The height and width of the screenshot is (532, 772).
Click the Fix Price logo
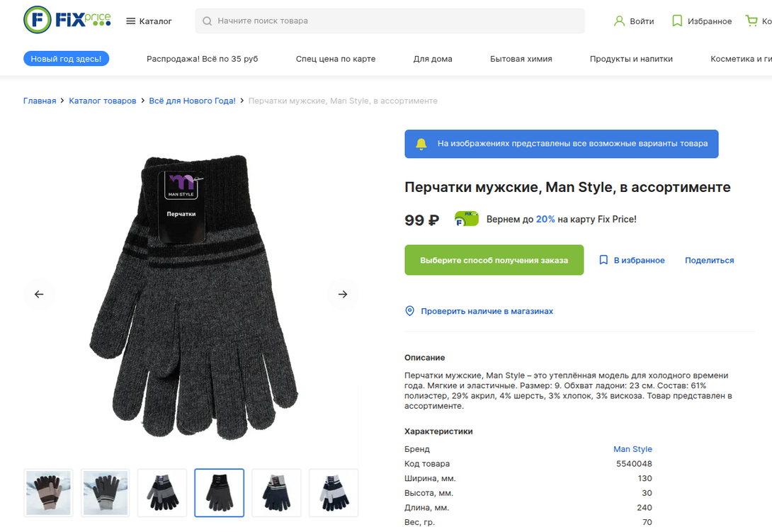(67, 20)
